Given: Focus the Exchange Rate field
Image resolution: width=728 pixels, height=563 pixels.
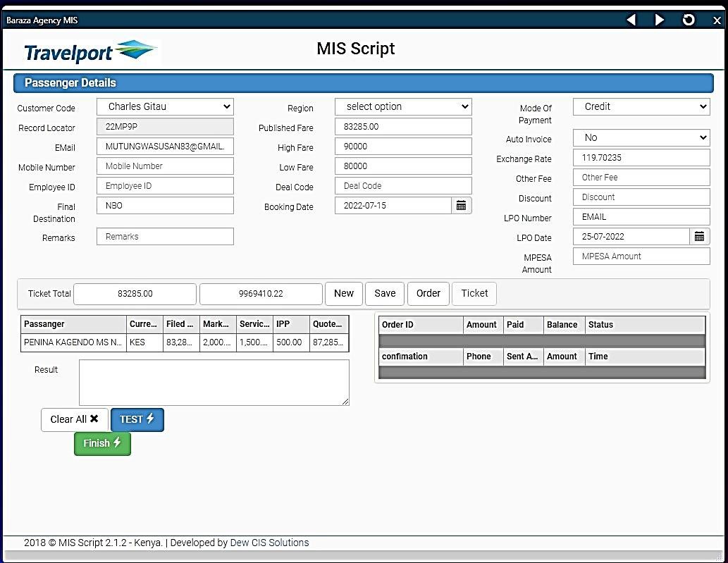Looking at the screenshot, I should coord(641,158).
